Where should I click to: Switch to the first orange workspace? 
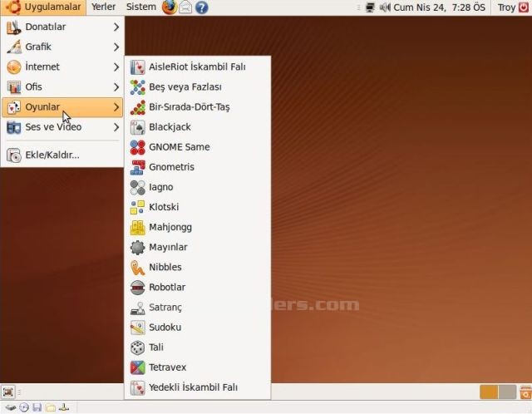pos(489,392)
